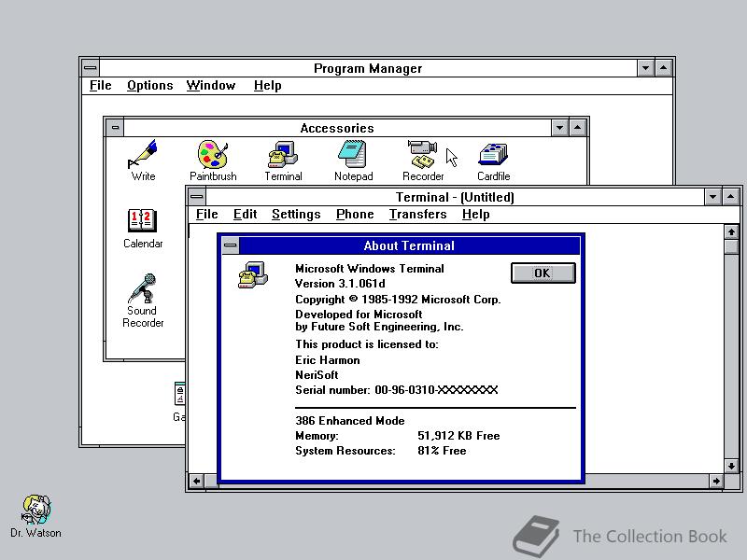This screenshot has width=747, height=560.
Task: Open the Write icon in Accessories
Action: pos(143,160)
